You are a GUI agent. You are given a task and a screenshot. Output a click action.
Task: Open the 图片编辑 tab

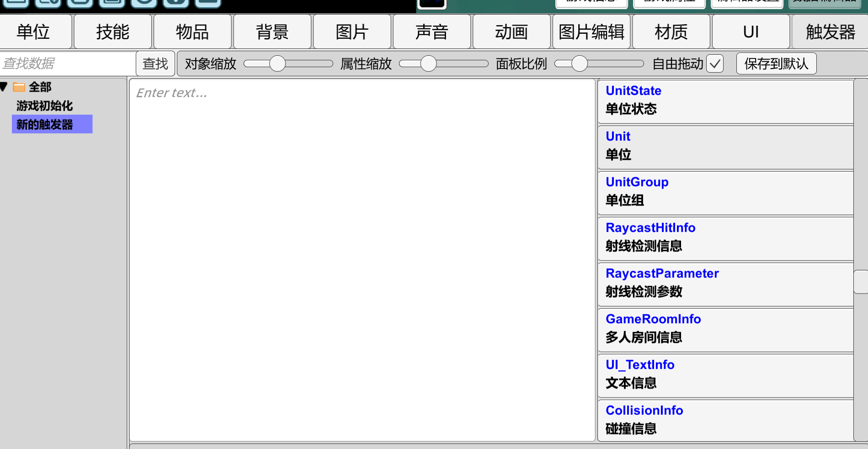[x=591, y=32]
